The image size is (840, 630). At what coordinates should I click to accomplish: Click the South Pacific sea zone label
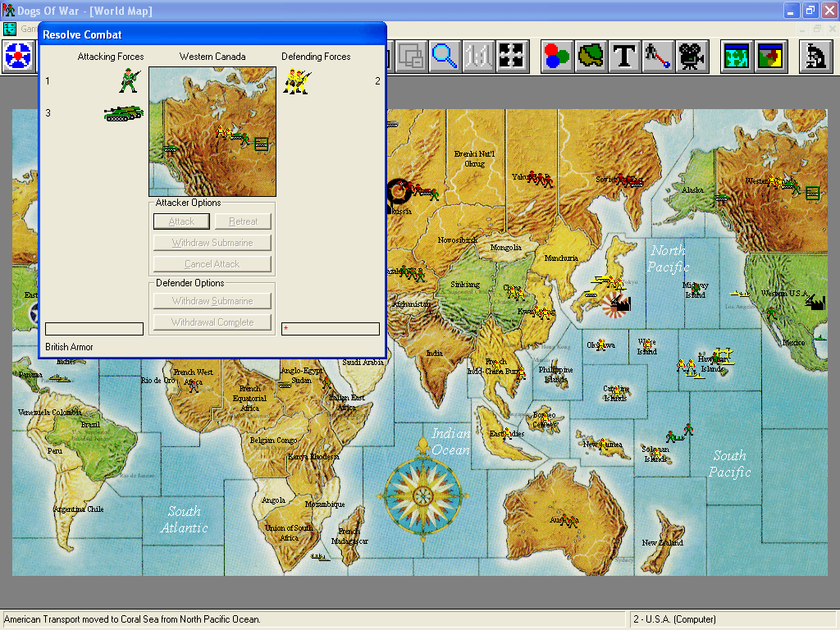click(729, 464)
